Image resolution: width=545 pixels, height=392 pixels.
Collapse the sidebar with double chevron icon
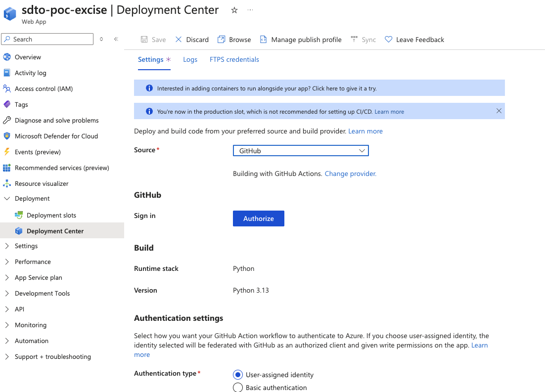coord(116,39)
